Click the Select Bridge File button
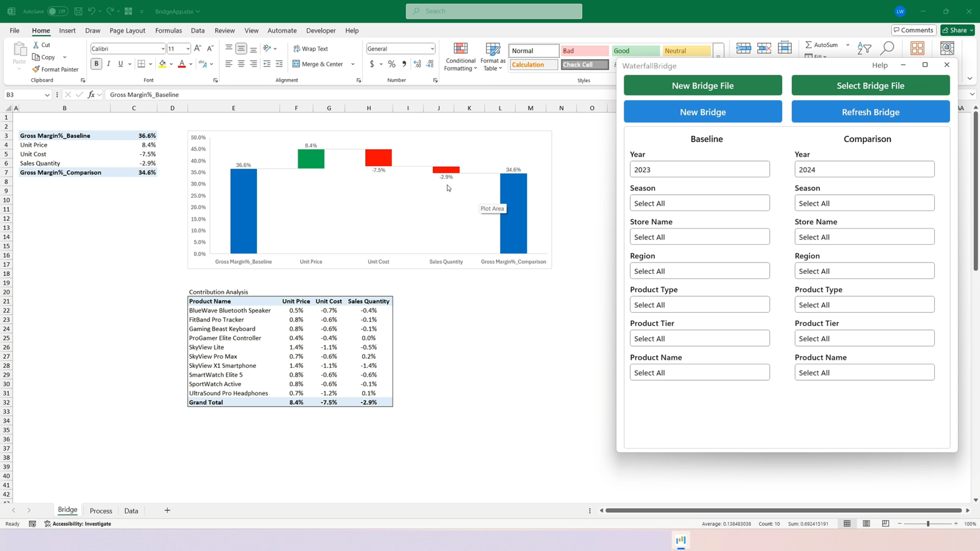This screenshot has height=551, width=980. point(870,85)
